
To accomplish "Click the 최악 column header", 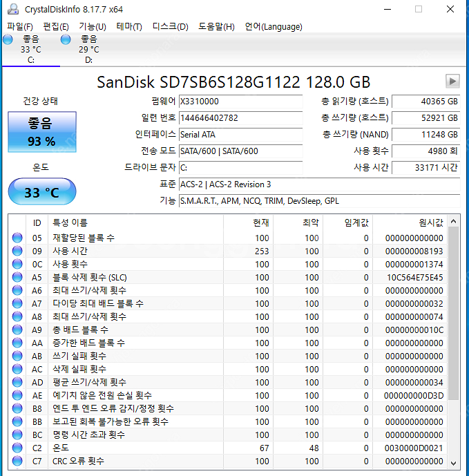I will click(298, 223).
